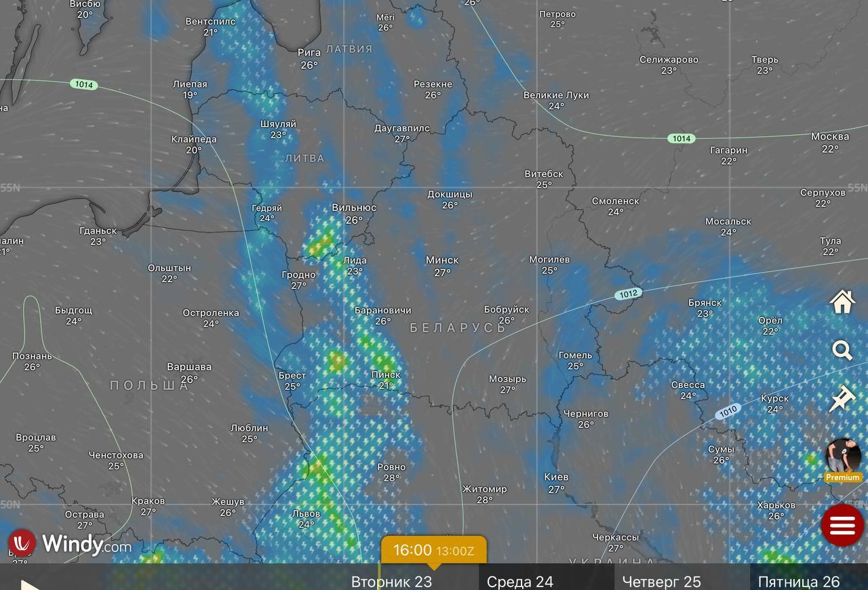The image size is (868, 590).
Task: Select the Брянск city label
Action: tap(705, 302)
